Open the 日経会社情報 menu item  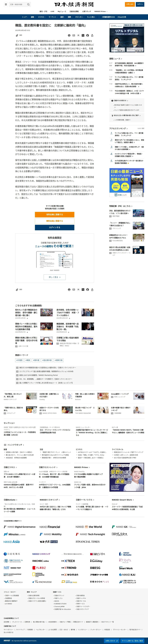point(74,12)
